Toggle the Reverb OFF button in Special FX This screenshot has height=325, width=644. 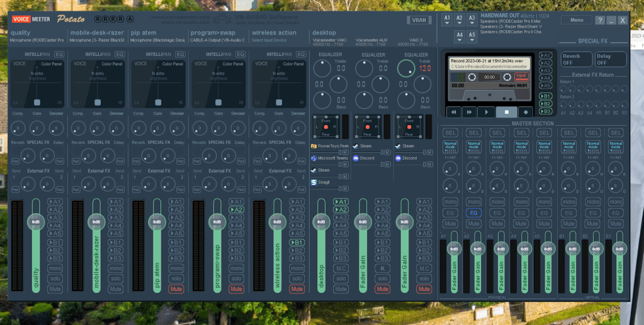point(576,59)
